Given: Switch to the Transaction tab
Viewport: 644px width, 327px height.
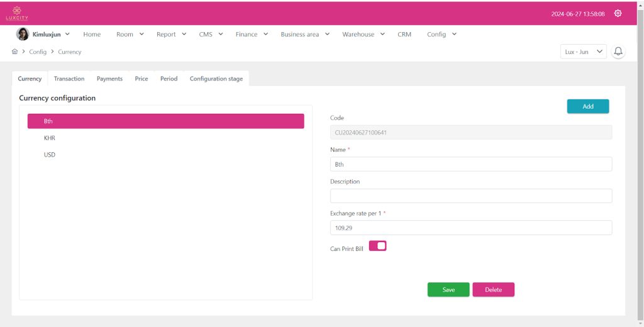Looking at the screenshot, I should tap(69, 79).
